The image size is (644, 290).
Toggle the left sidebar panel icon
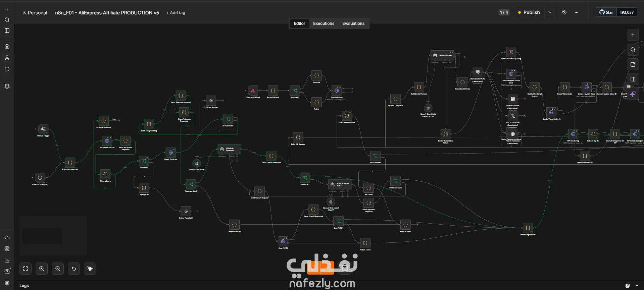pyautogui.click(x=7, y=31)
